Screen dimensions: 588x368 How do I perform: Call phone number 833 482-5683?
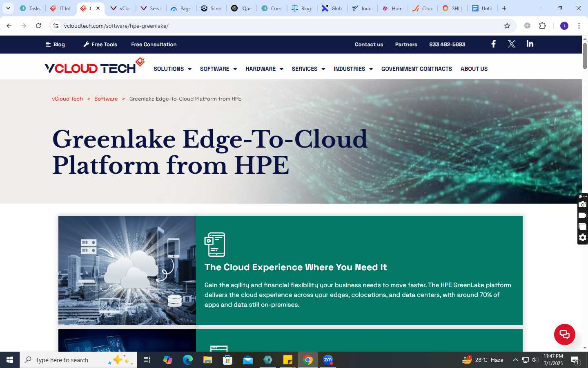pyautogui.click(x=447, y=44)
